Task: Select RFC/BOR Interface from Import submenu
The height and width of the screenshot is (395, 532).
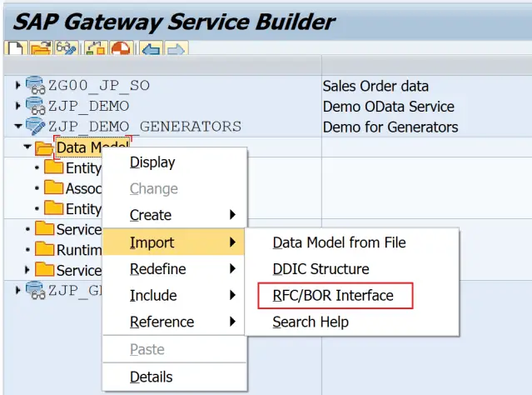Action: point(333,295)
